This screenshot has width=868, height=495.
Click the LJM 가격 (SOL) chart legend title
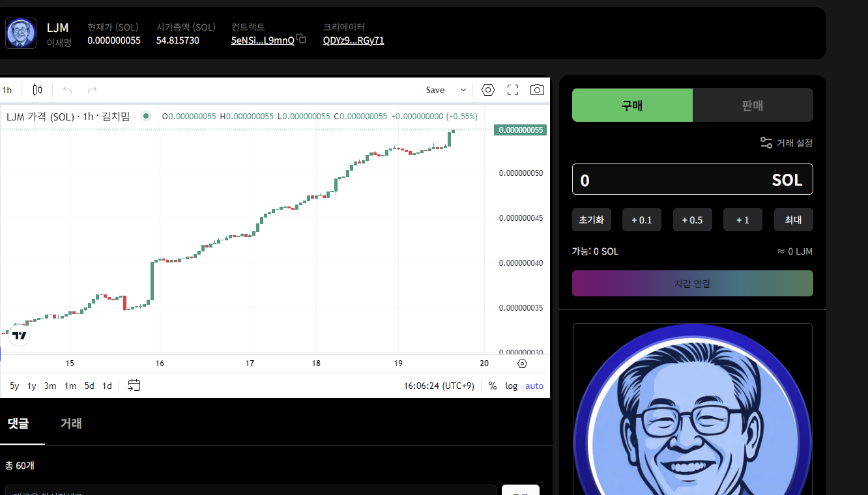click(68, 116)
